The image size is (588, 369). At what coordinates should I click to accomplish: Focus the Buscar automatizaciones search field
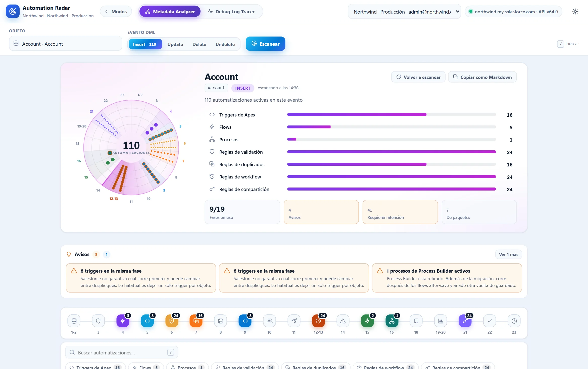pyautogui.click(x=122, y=352)
